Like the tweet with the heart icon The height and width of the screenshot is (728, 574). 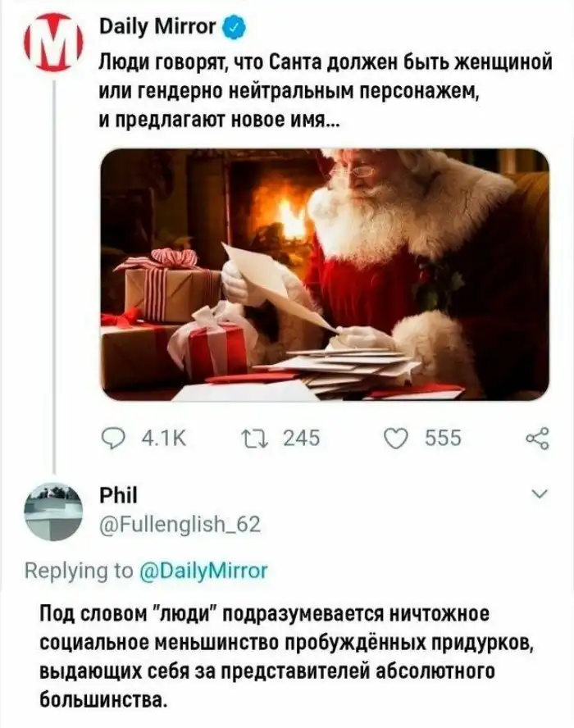pyautogui.click(x=396, y=439)
